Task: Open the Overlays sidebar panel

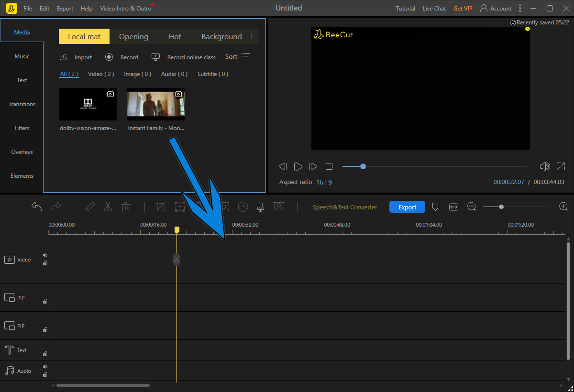Action: click(x=22, y=152)
